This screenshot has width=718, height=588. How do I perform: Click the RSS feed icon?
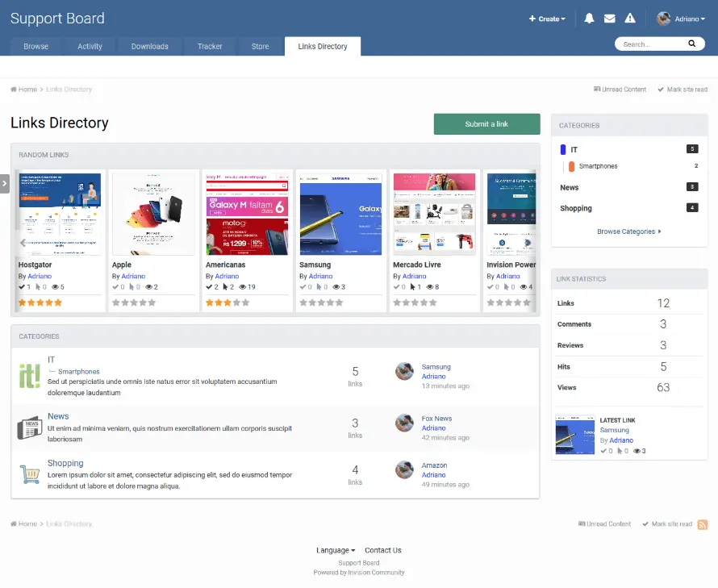click(x=703, y=524)
